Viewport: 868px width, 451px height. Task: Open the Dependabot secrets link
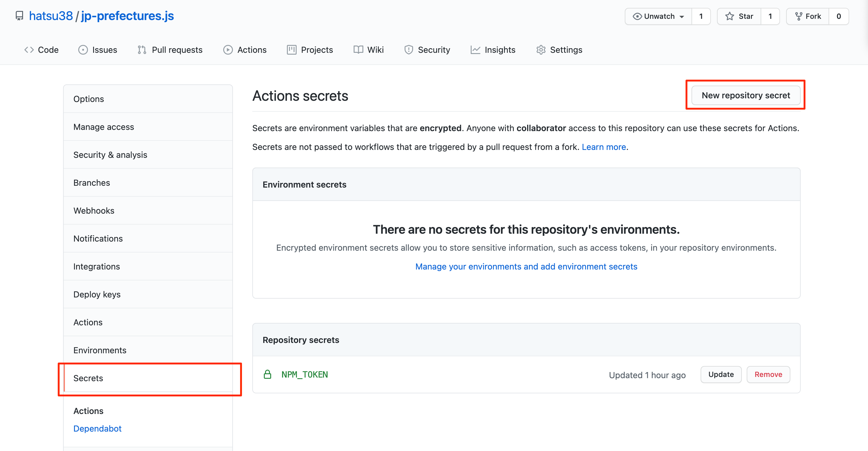[x=97, y=429]
